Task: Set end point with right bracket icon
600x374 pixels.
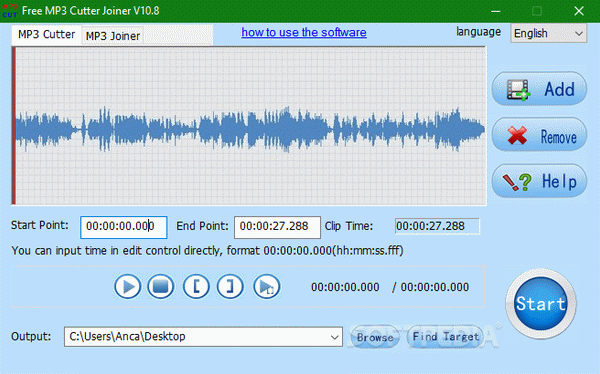Action: pos(230,286)
